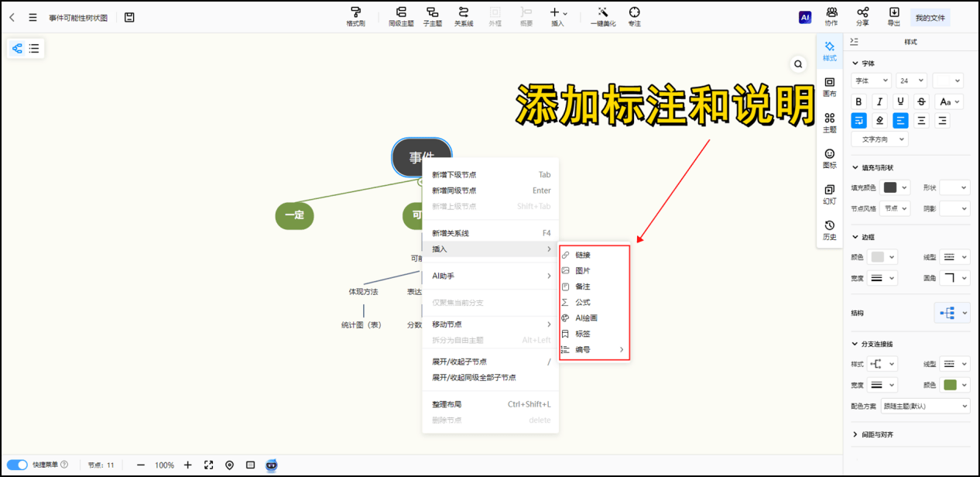
Task: Click the 我的文件 button
Action: pos(930,18)
